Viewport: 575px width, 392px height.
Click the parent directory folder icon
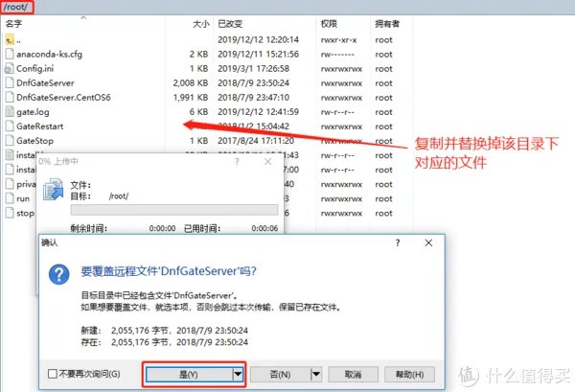click(x=10, y=39)
